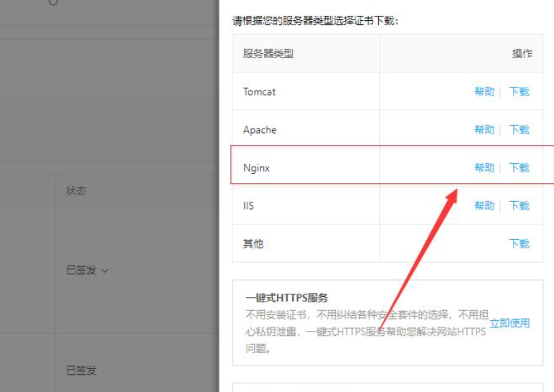Click the lower 已签发 status without chevron
Viewport: 554px width, 392px height.
click(x=81, y=370)
